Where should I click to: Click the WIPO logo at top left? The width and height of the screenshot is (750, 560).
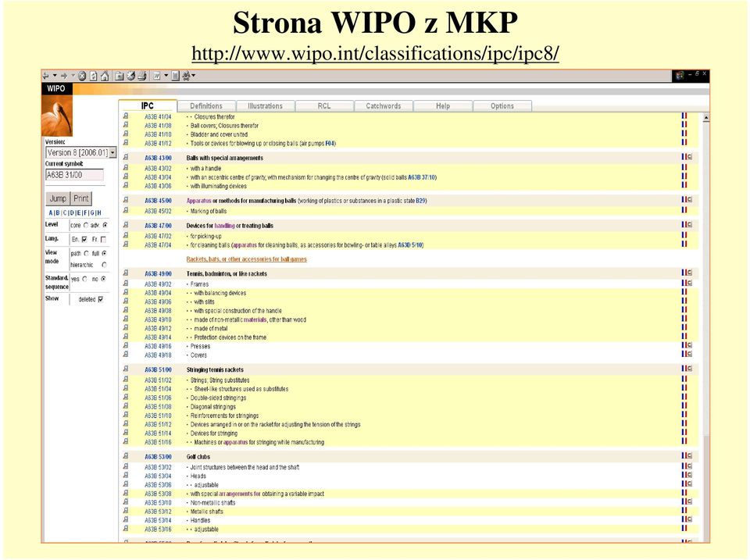point(56,88)
